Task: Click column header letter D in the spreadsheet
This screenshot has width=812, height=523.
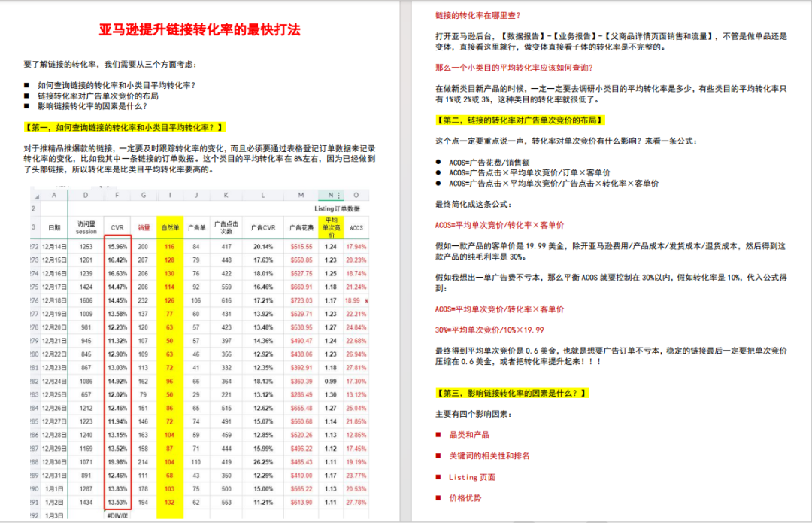Action: pyautogui.click(x=86, y=196)
